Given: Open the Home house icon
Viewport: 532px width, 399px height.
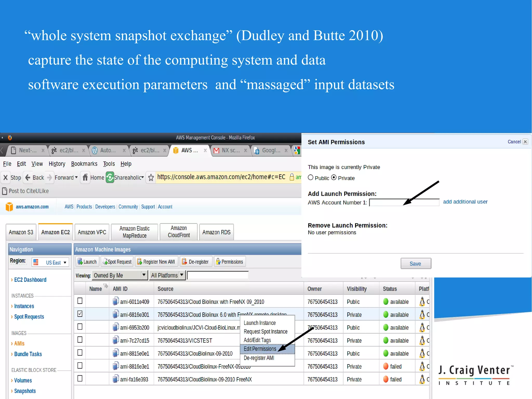Looking at the screenshot, I should pyautogui.click(x=85, y=177).
